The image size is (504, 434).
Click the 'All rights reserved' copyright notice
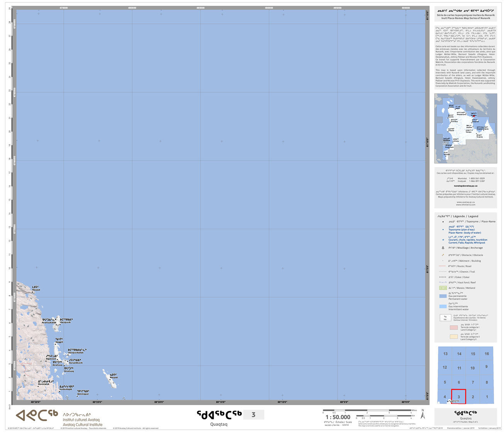coord(136,428)
